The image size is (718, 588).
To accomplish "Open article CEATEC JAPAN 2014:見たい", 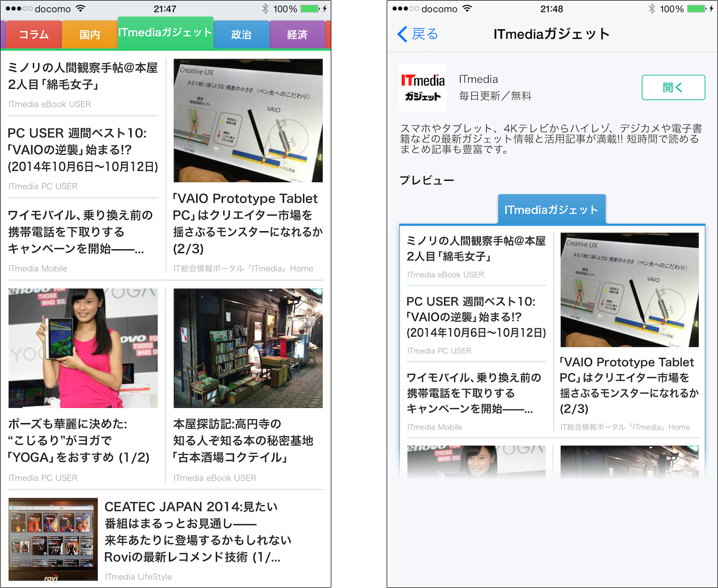I will point(198,532).
